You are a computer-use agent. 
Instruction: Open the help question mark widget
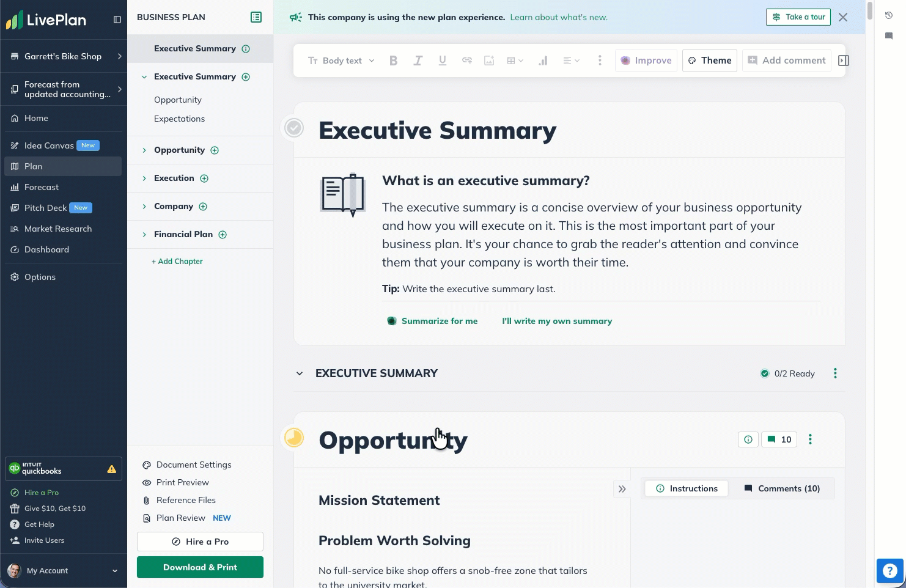(890, 571)
